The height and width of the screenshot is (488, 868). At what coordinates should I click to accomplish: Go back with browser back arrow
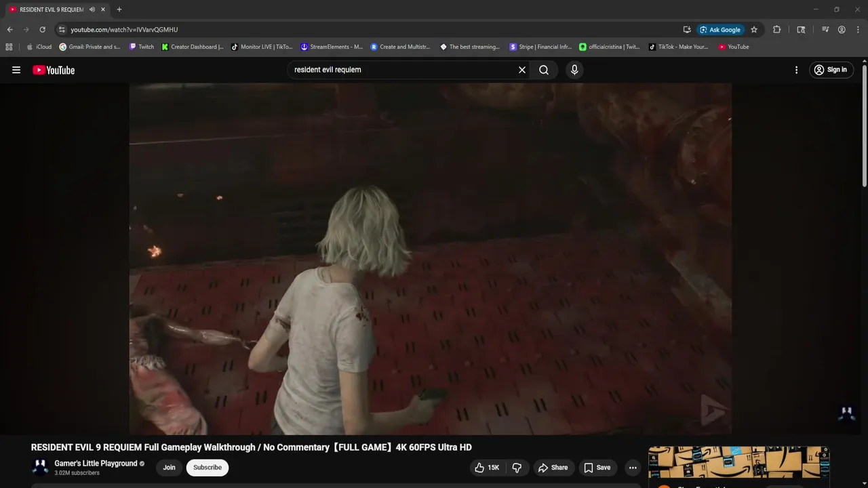coord(9,30)
